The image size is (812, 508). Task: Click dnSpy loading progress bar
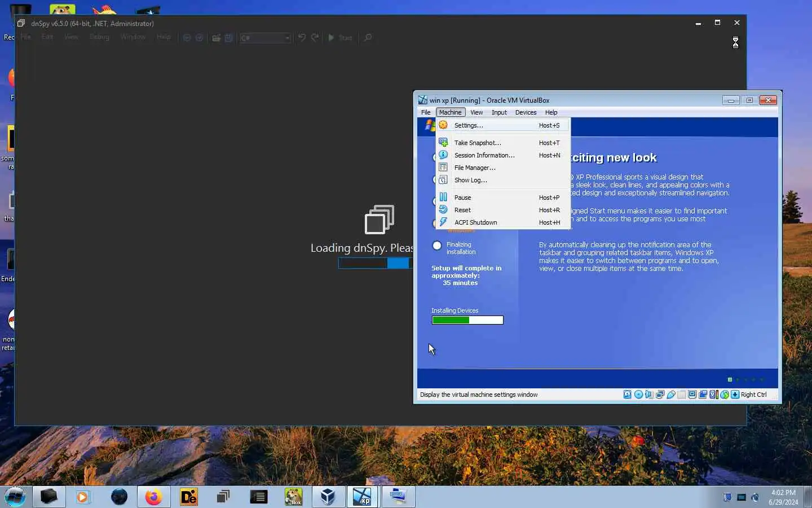[376, 263]
